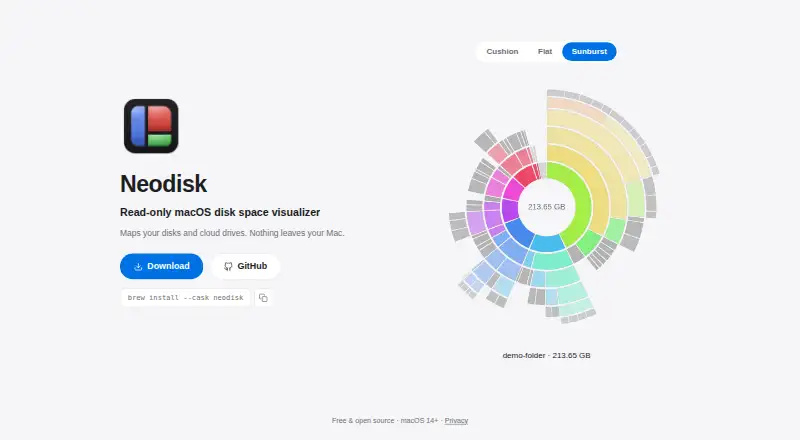The height and width of the screenshot is (440, 800).
Task: Click the 213.65 GB chart center
Action: click(x=546, y=207)
